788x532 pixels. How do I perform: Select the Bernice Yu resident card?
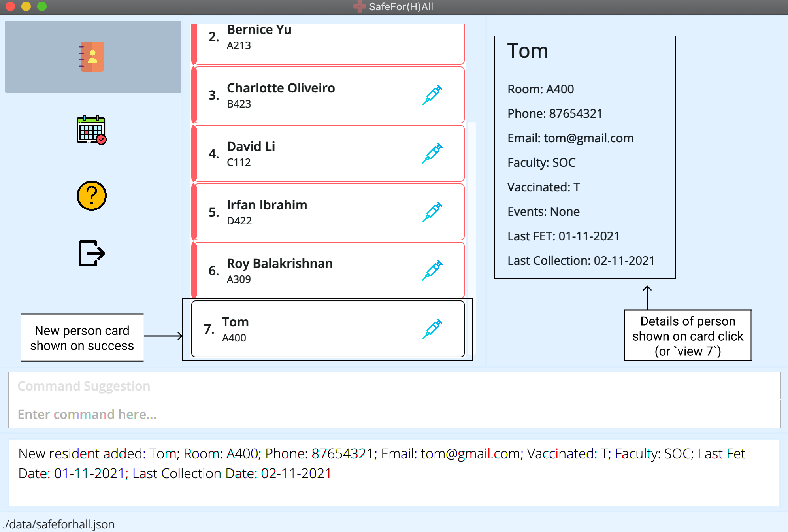pyautogui.click(x=328, y=43)
